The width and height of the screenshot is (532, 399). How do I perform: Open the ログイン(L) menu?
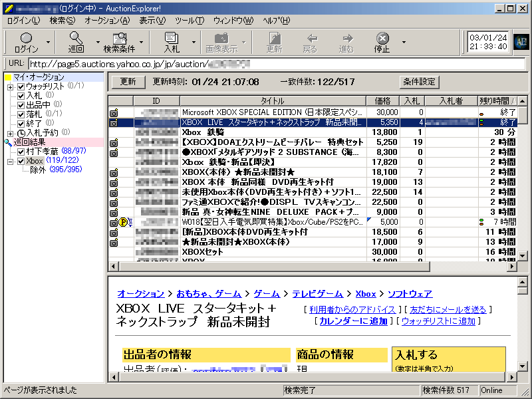(23, 21)
